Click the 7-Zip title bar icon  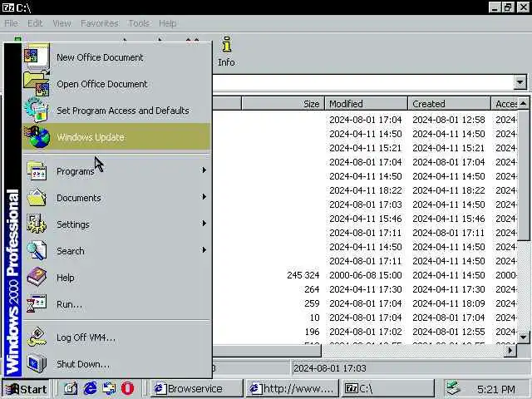[x=8, y=7]
